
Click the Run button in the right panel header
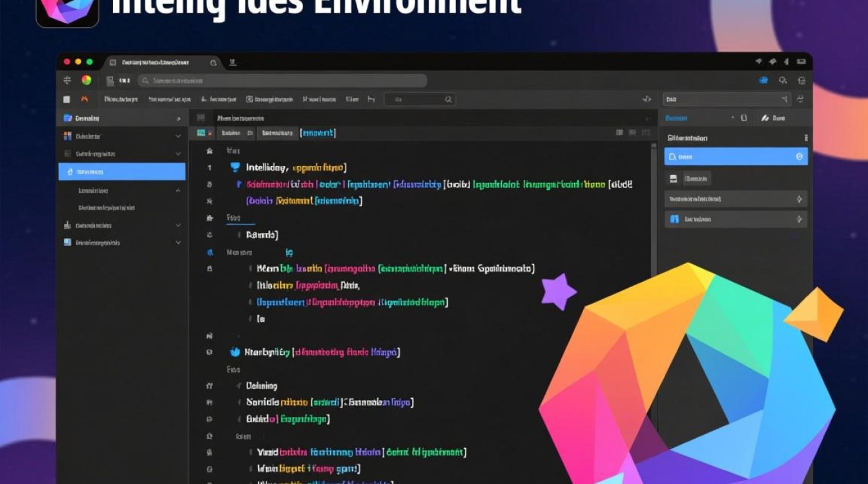click(x=777, y=118)
